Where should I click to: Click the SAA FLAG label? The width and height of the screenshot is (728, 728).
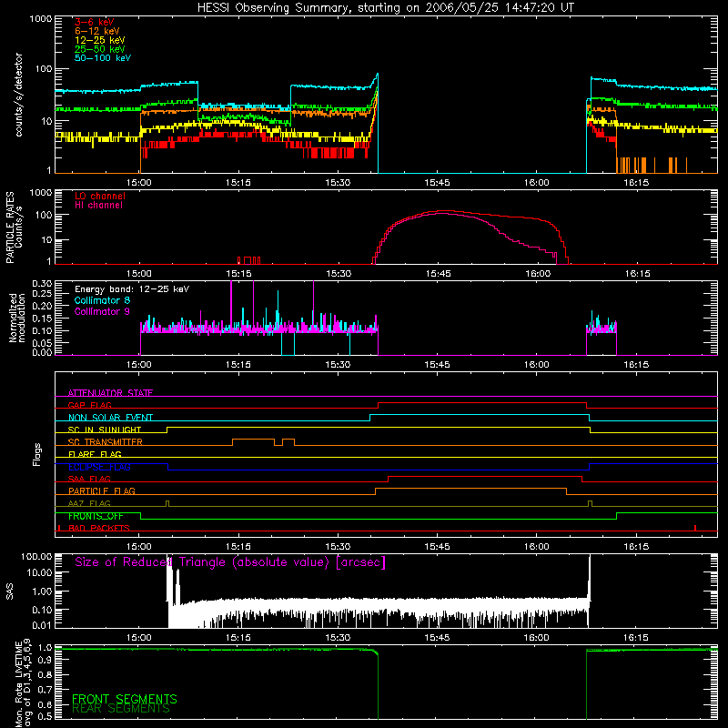click(x=89, y=479)
